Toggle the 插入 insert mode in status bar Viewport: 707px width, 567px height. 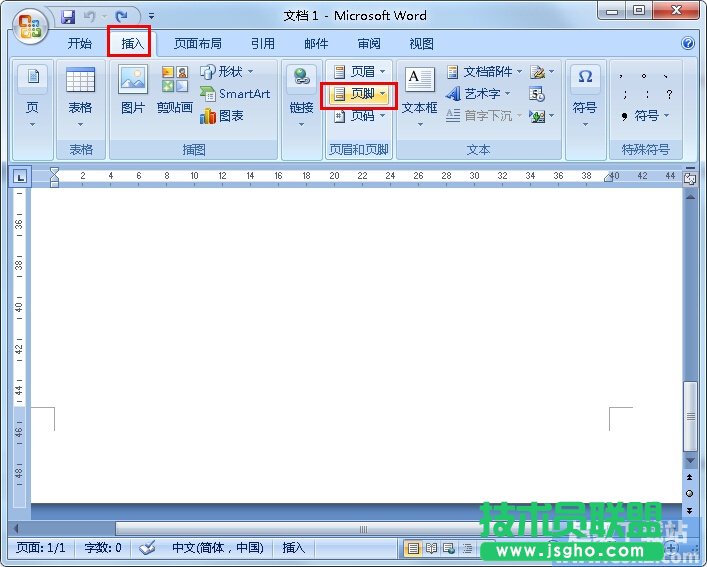[293, 548]
